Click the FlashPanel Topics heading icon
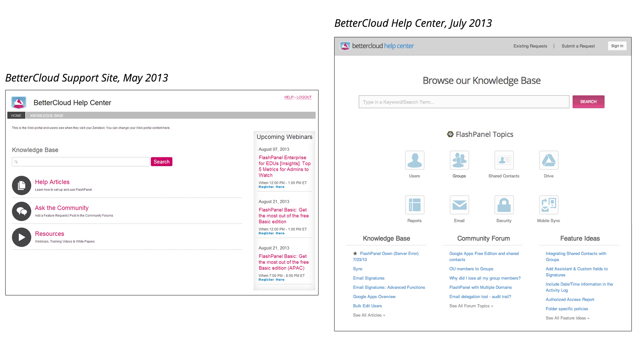Image resolution: width=644 pixels, height=340 pixels. 450,134
